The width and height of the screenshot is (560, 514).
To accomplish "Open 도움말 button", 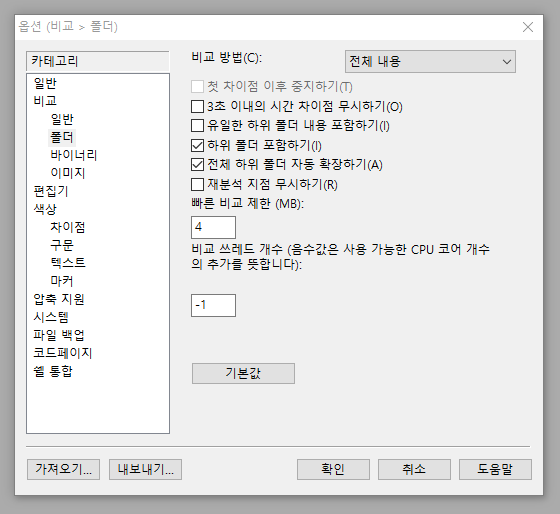I will click(x=495, y=469).
